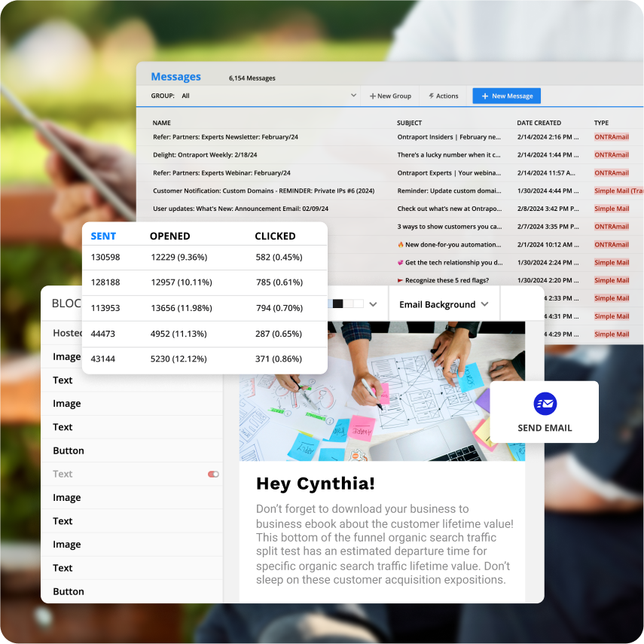Click the envelope icon in the Send Email card
The height and width of the screenshot is (644, 644).
pos(545,404)
